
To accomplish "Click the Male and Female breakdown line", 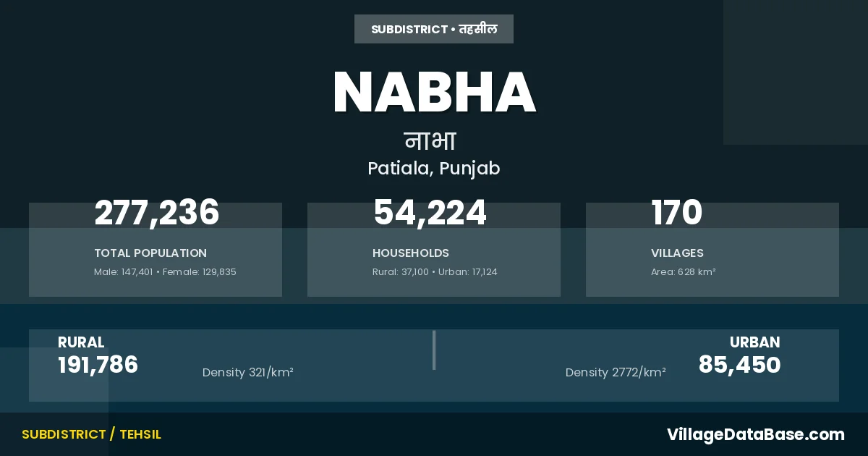I will [x=165, y=272].
